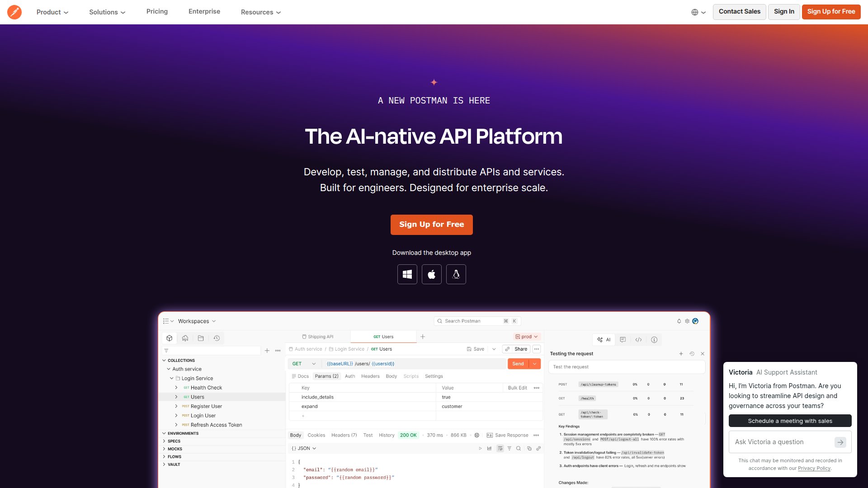Open the GET method dropdown
Image resolution: width=868 pixels, height=488 pixels.
[304, 364]
